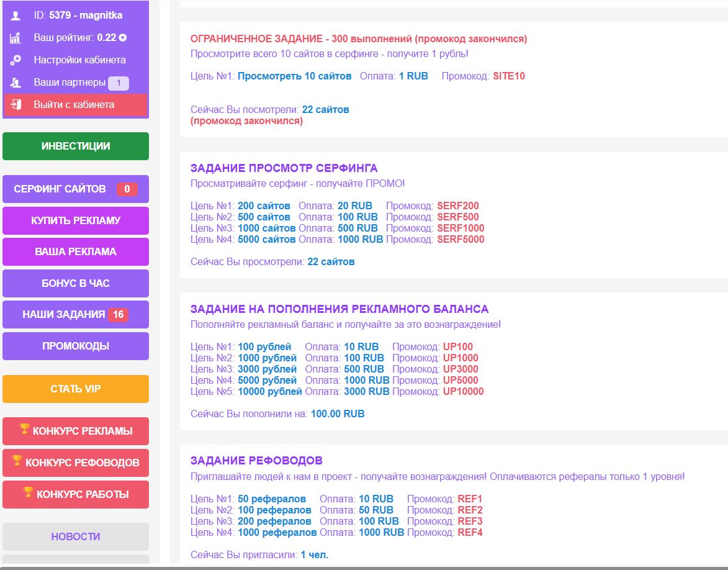Click the ОГРАНИЧЕННОЕ ЗАДАНИЕ red heading
This screenshot has height=570, width=728.
pyautogui.click(x=359, y=39)
